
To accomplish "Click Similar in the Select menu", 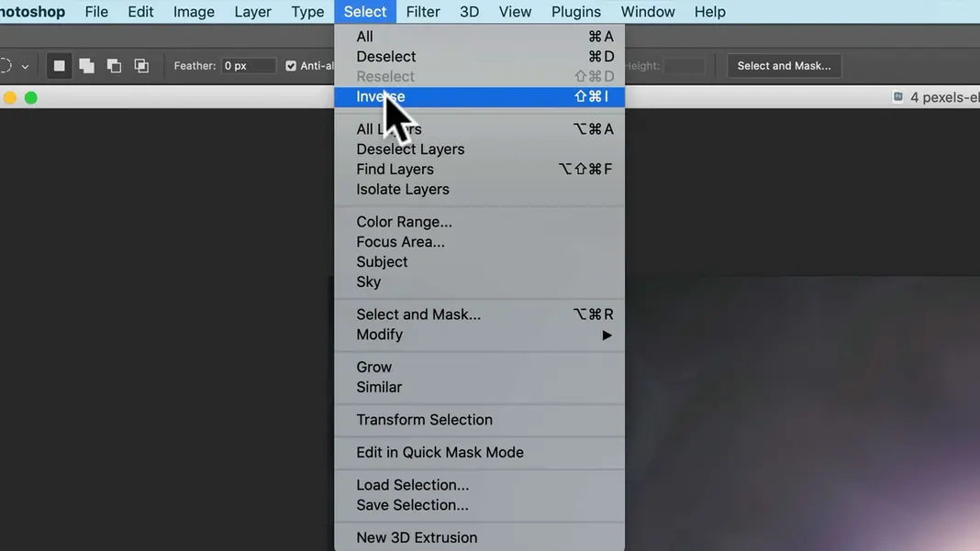I will pyautogui.click(x=479, y=387).
